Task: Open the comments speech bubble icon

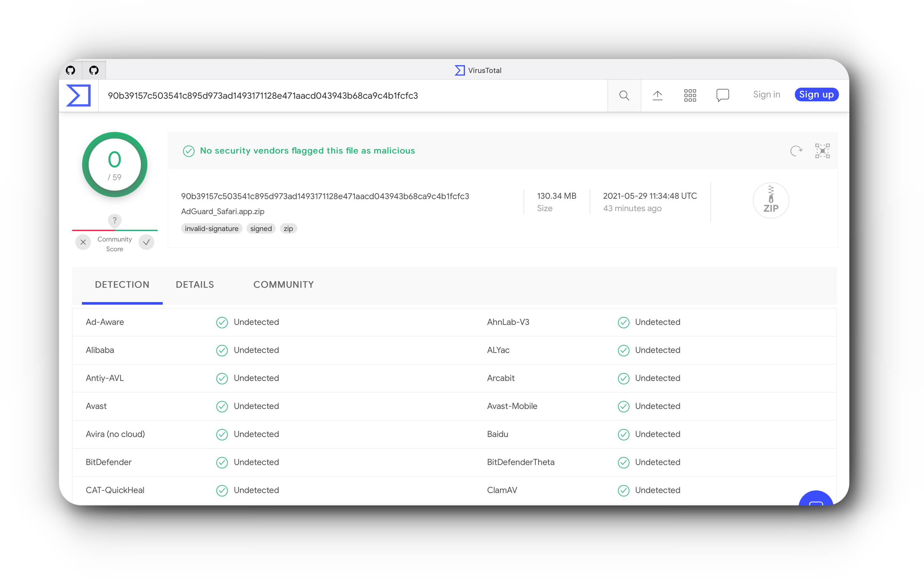Action: 723,95
